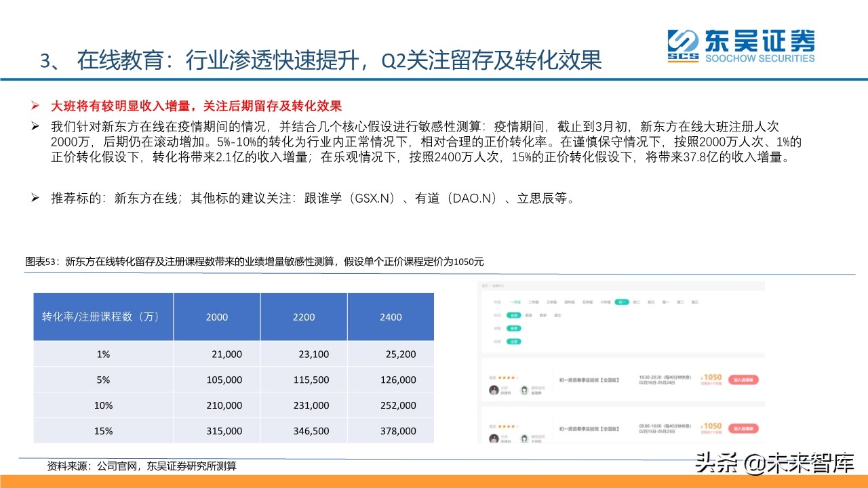Select the 春季 term filter pill

[514, 329]
